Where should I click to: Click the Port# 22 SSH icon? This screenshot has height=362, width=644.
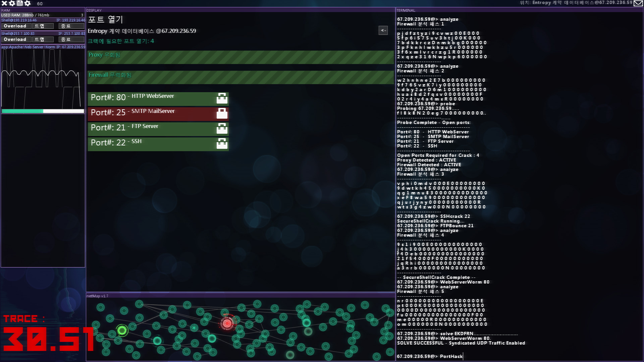(x=222, y=143)
